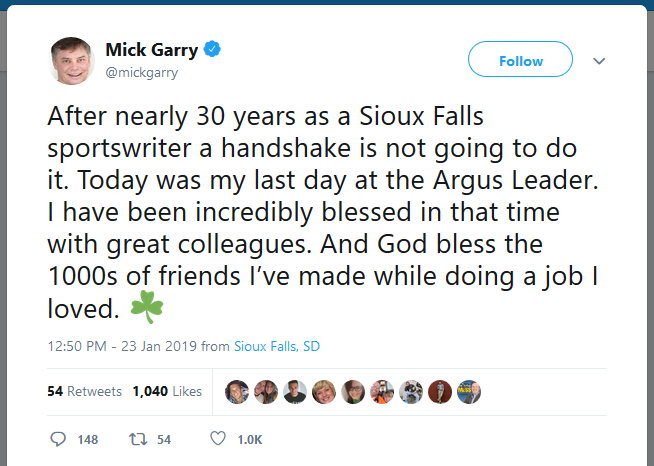Open Mick Garry's profile photo
This screenshot has height=466, width=654.
[x=71, y=60]
